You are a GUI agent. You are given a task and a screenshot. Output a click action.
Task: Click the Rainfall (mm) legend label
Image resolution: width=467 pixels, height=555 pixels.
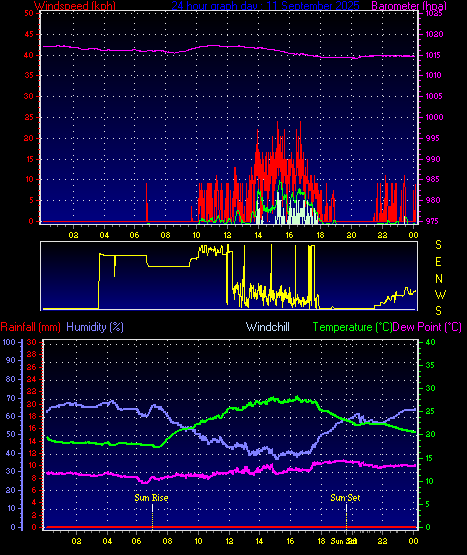pyautogui.click(x=30, y=327)
